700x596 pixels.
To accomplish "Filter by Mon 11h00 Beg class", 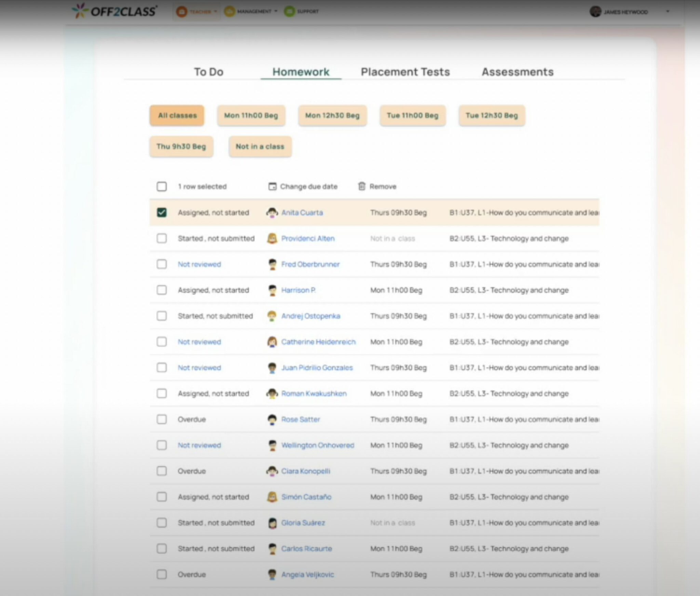I will point(251,115).
